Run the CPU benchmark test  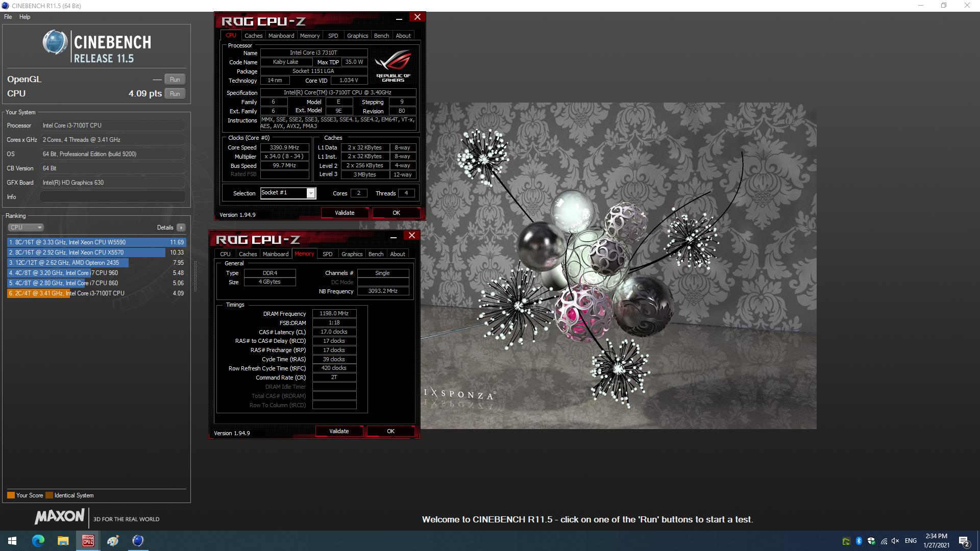[x=175, y=94]
